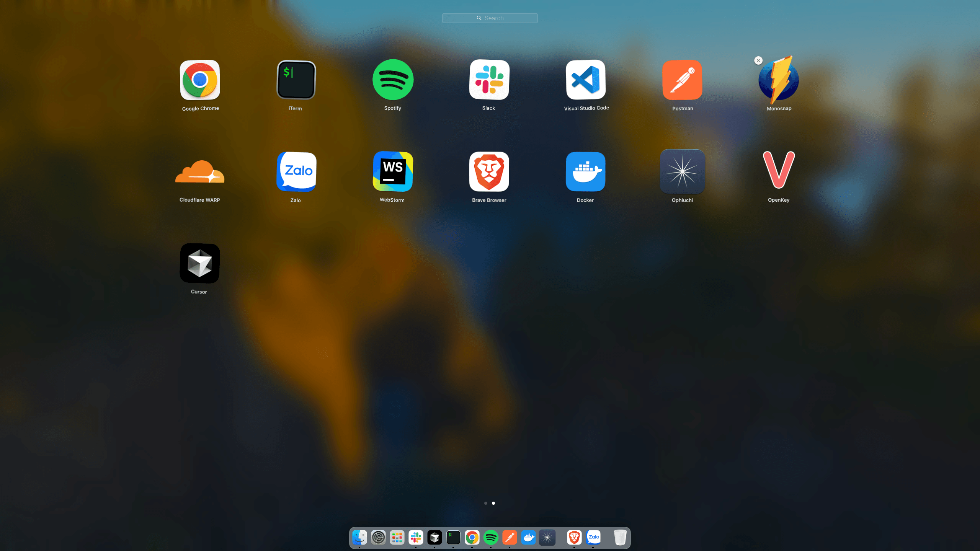This screenshot has height=551, width=980.
Task: Open the Cursor editor
Action: pyautogui.click(x=199, y=263)
